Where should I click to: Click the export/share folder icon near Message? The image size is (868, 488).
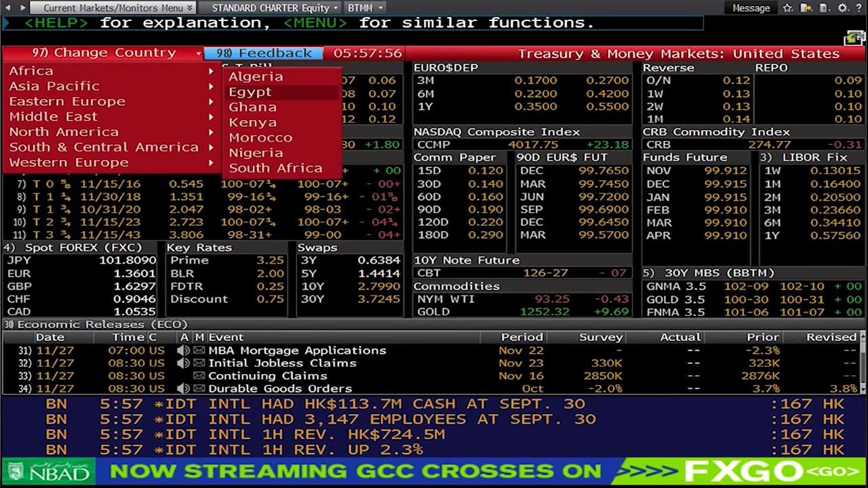click(806, 8)
